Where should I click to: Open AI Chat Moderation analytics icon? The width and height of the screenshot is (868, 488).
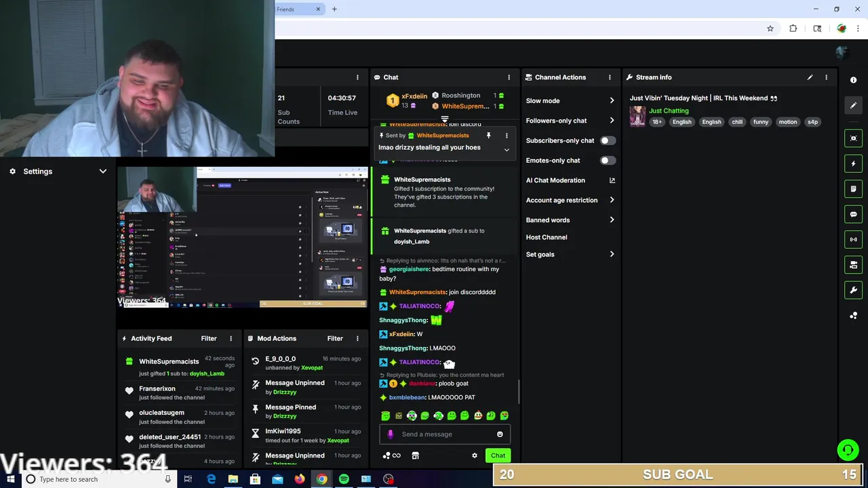[612, 180]
